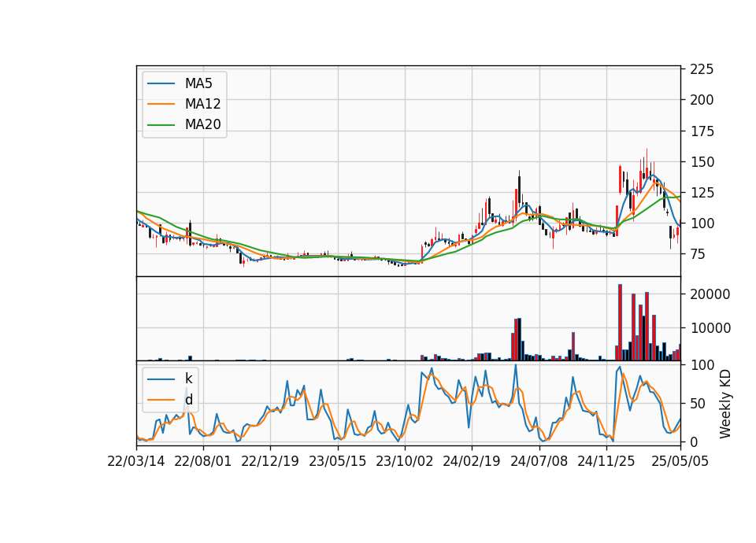Click the 23/05/15 date label

pos(338,461)
